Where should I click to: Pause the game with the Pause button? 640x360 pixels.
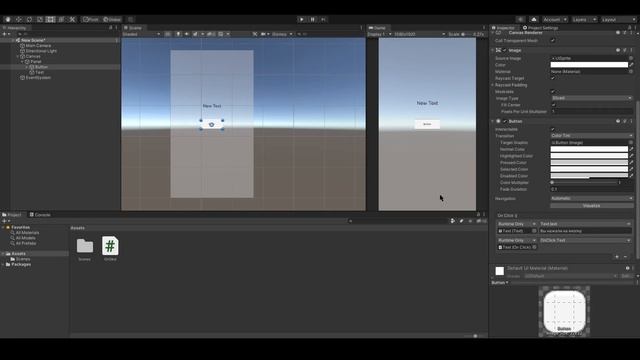point(313,19)
